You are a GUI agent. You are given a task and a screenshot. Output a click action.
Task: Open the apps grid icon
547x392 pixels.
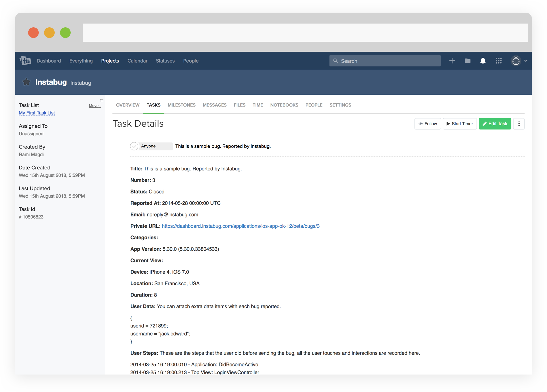tap(499, 61)
